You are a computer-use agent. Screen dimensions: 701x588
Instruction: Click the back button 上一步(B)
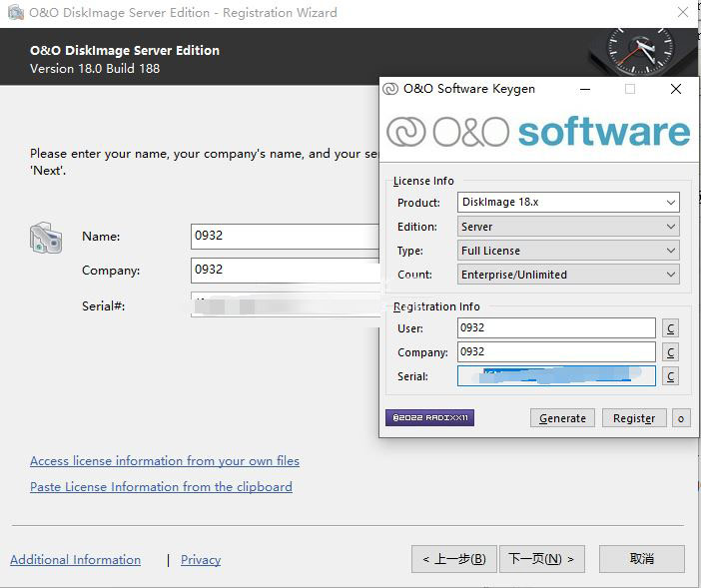pyautogui.click(x=453, y=559)
